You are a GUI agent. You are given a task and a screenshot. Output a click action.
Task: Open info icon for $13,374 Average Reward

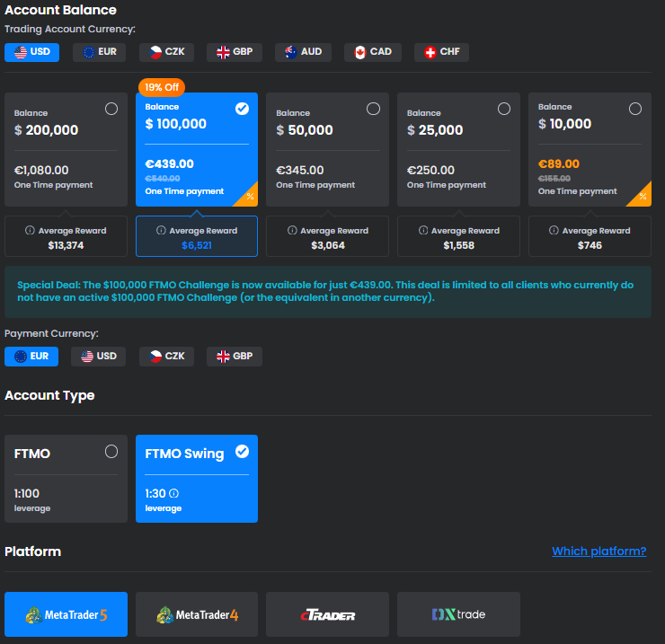pos(30,230)
